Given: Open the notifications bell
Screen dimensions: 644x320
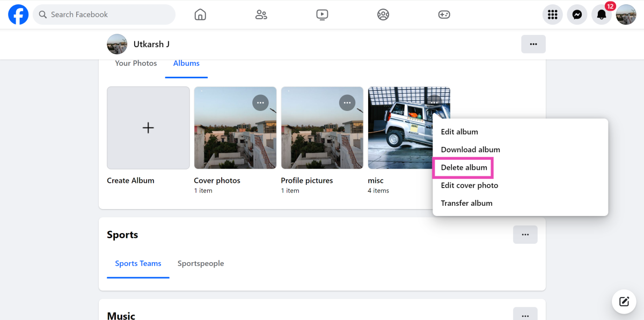Looking at the screenshot, I should tap(602, 14).
